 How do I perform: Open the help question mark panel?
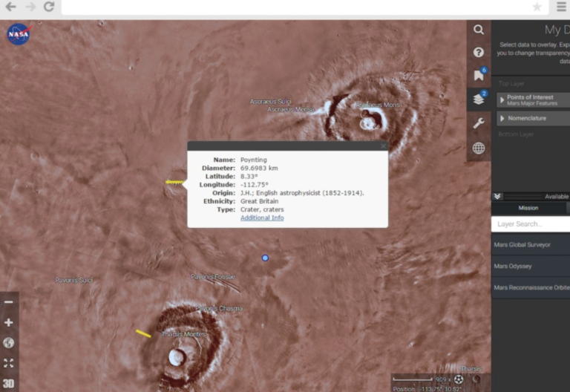pyautogui.click(x=479, y=53)
